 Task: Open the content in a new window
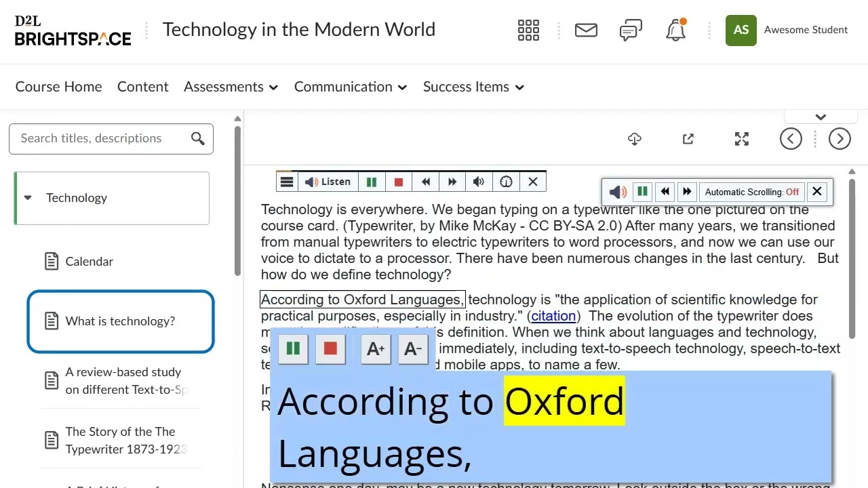(x=688, y=139)
